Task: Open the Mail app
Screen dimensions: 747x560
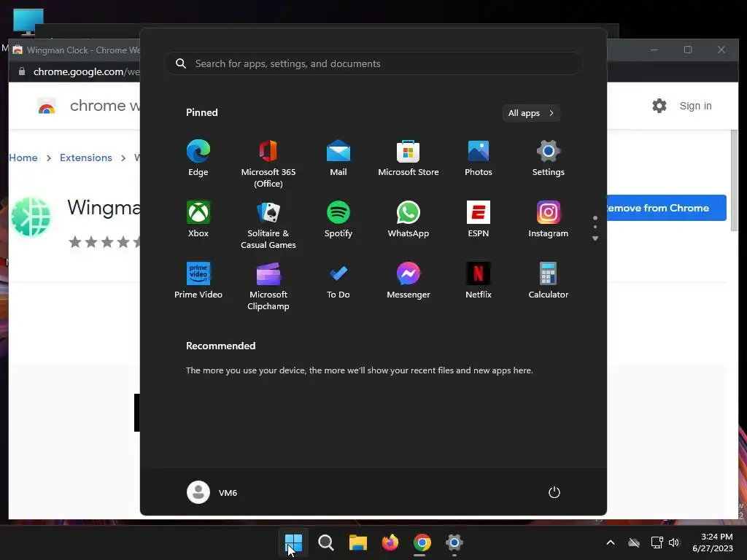Action: pyautogui.click(x=338, y=158)
